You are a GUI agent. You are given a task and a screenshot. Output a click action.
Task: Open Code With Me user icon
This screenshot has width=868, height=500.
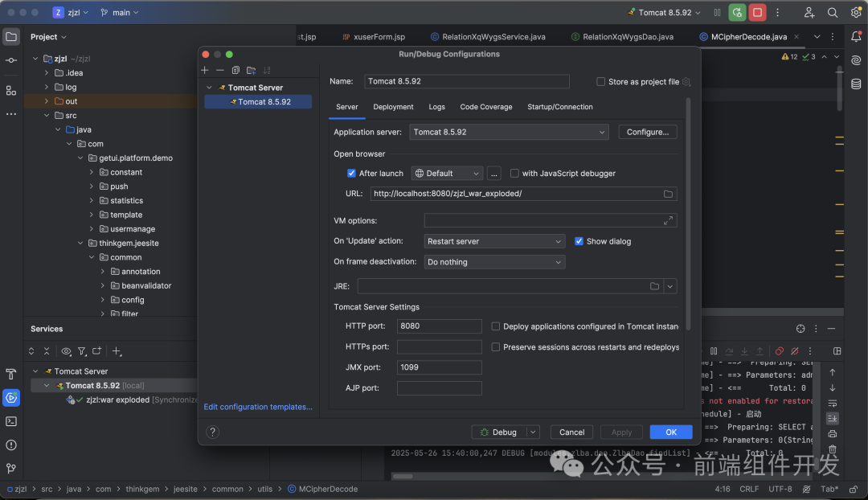pyautogui.click(x=809, y=12)
